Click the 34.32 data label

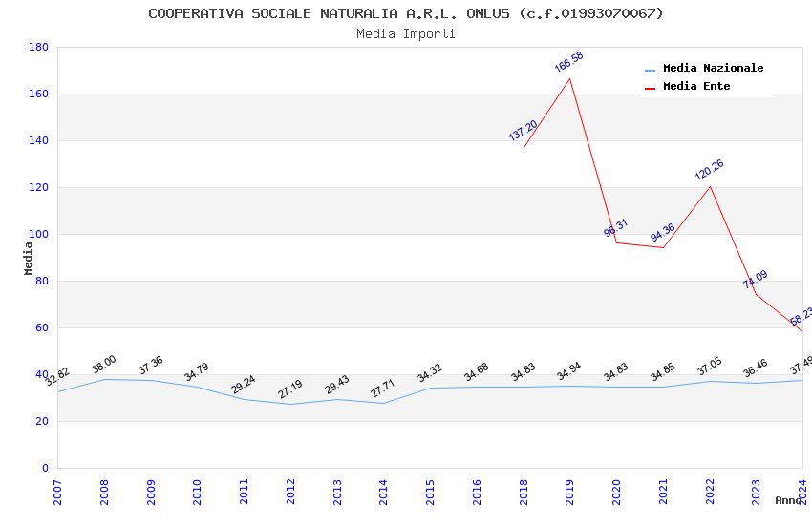pos(429,372)
